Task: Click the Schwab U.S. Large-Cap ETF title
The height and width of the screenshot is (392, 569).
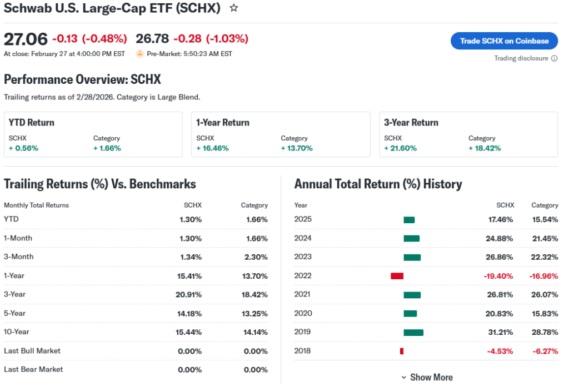Action: tap(112, 8)
